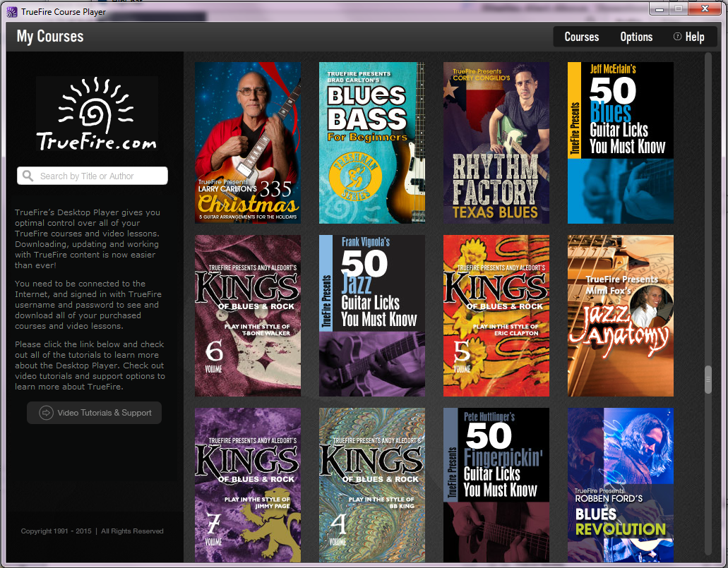Click the course list scrollbar thumb
This screenshot has height=568, width=728.
pos(708,380)
